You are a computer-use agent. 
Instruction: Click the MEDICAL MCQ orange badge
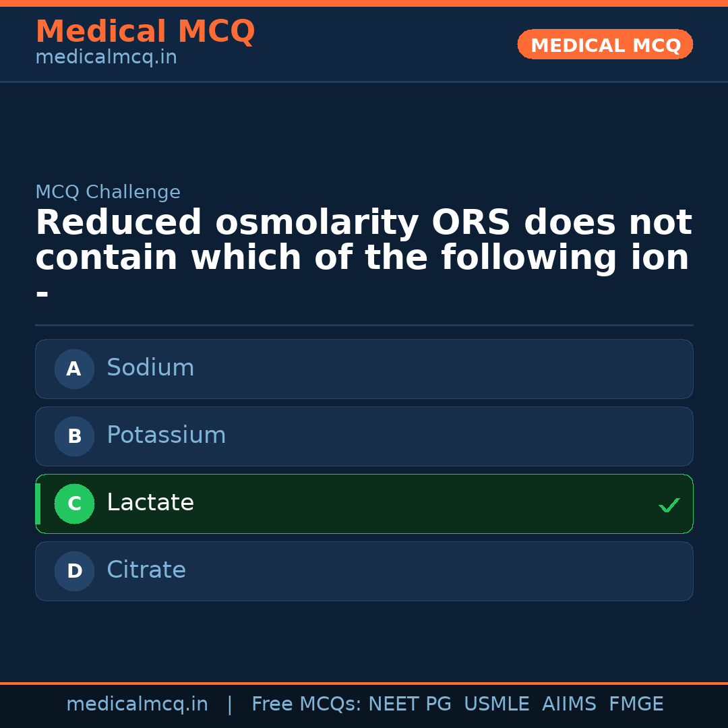click(605, 44)
